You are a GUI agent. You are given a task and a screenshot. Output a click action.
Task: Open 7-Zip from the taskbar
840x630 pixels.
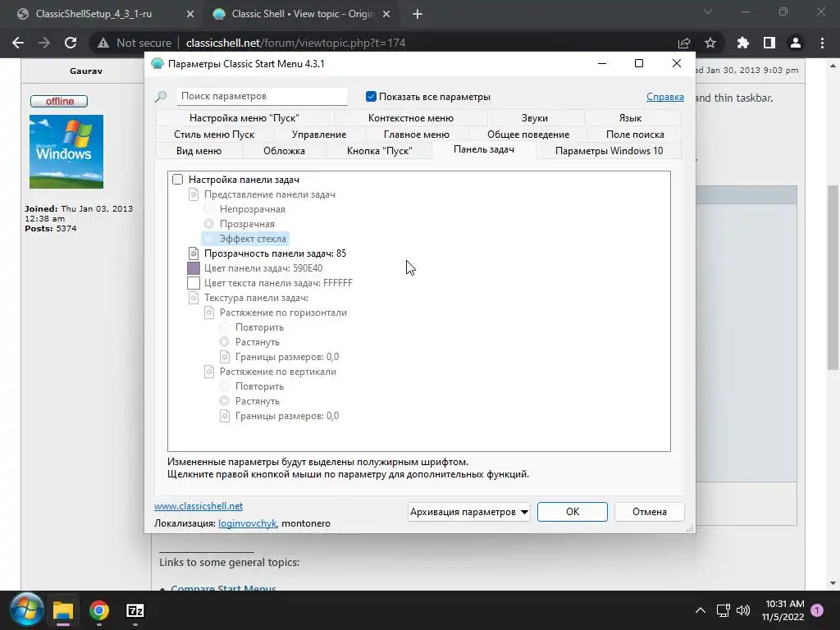coord(135,610)
